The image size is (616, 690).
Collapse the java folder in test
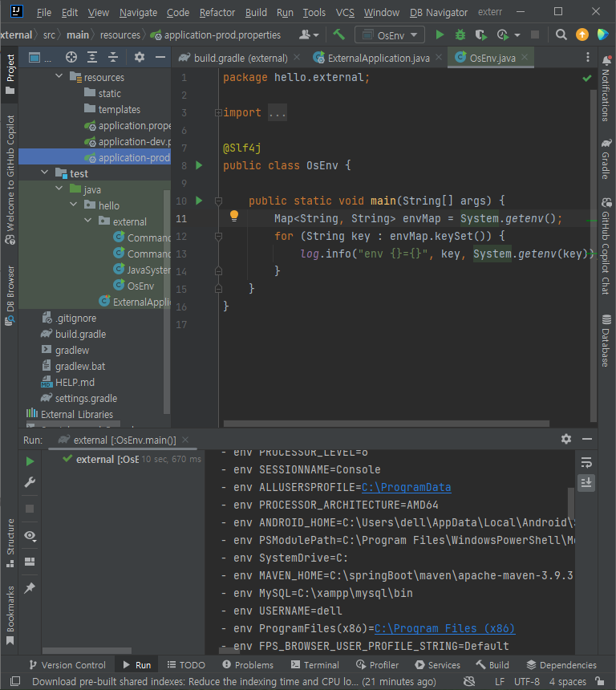click(59, 189)
